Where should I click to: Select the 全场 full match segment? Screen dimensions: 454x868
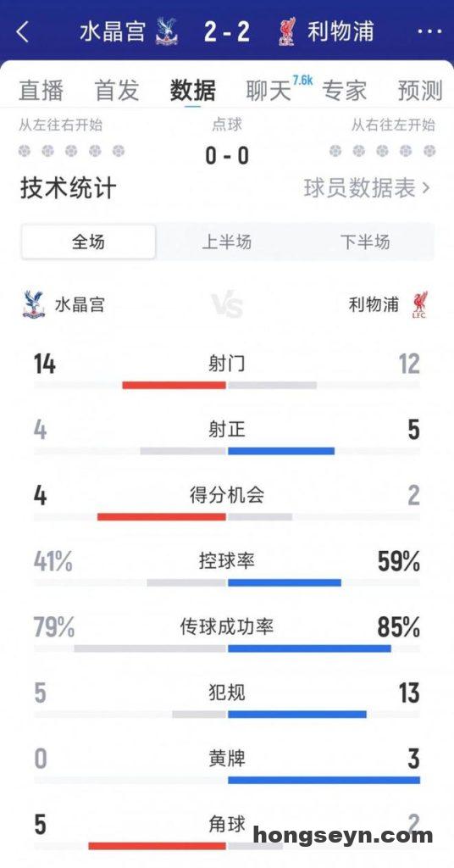pos(88,242)
